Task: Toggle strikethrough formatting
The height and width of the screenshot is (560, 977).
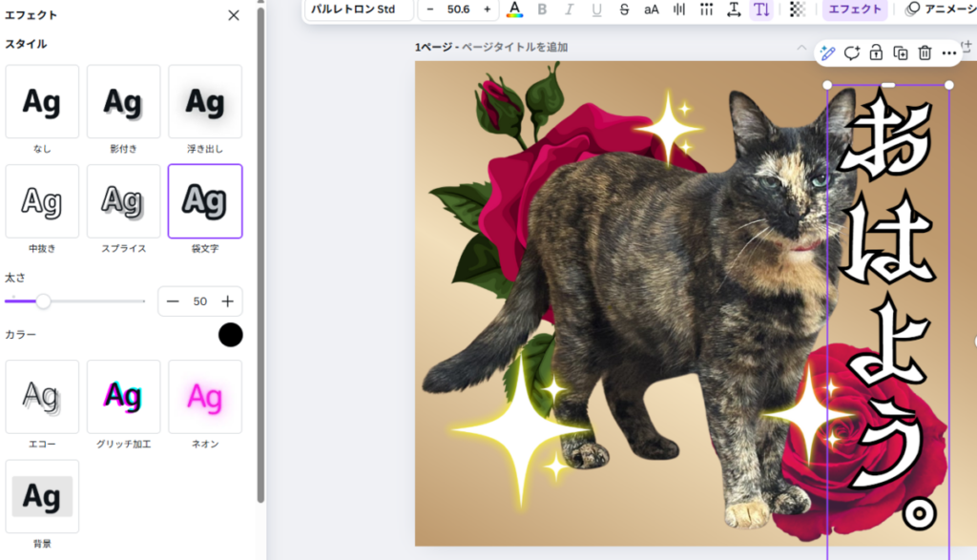Action: coord(624,10)
